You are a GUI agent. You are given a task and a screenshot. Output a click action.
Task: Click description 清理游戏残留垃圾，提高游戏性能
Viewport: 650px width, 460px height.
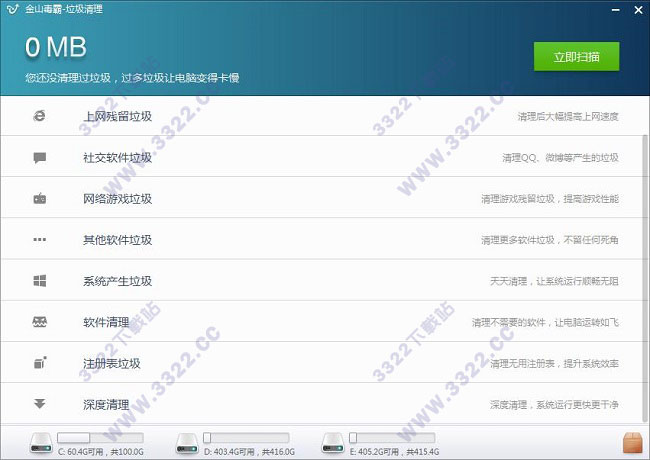550,199
